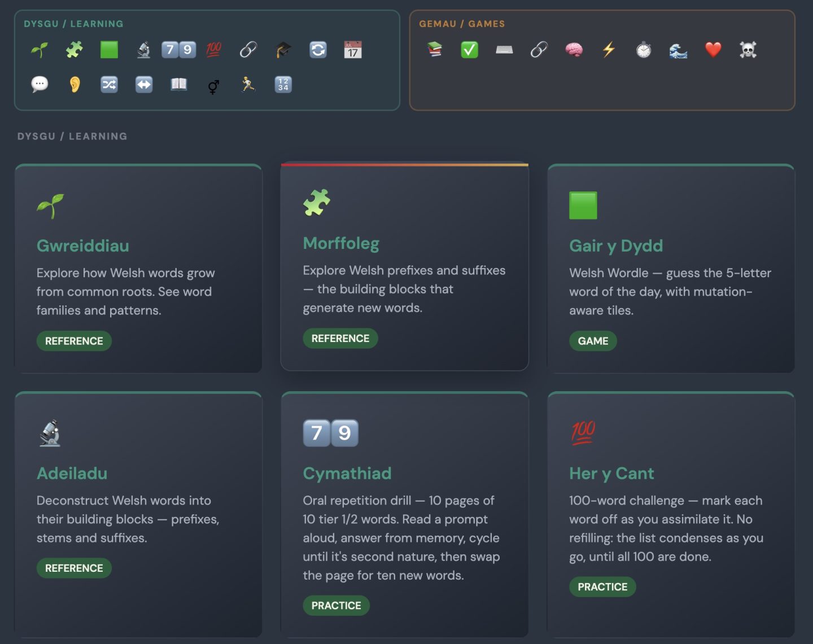Select the shuffle arrows icon
This screenshot has width=813, height=644.
click(109, 85)
